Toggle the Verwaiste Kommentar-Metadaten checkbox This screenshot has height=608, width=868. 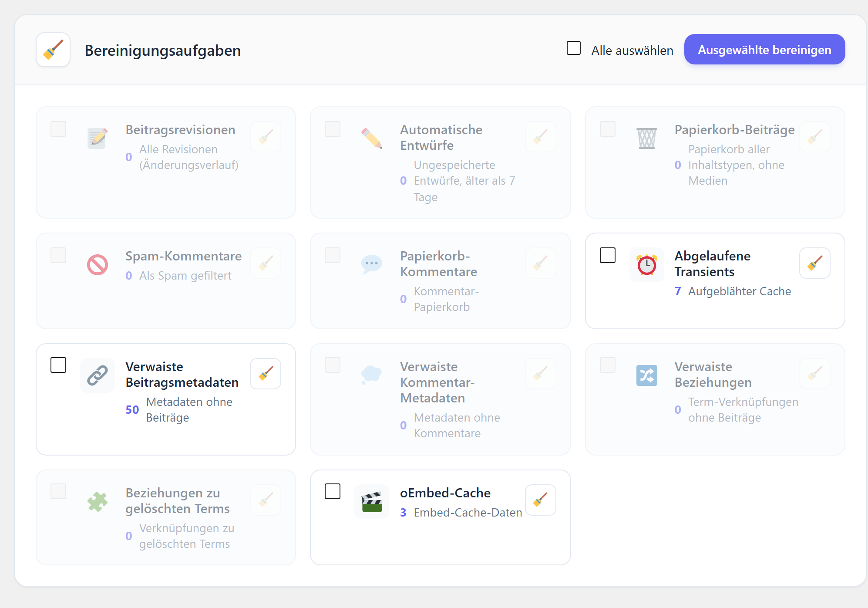pos(332,365)
